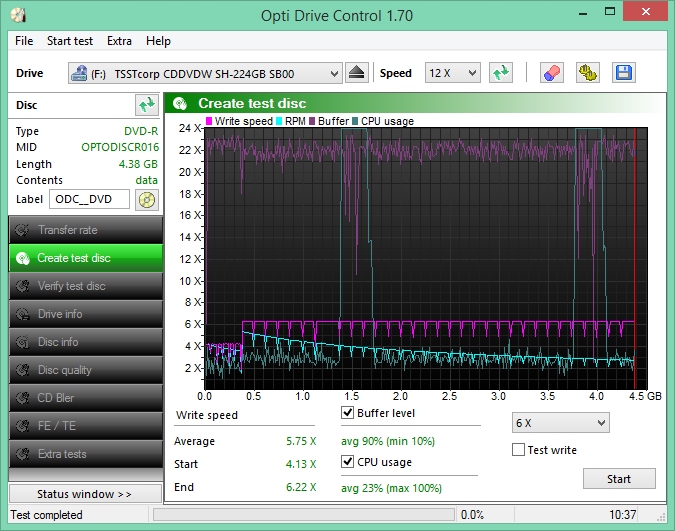This screenshot has width=675, height=531.
Task: Open the 6 X write speed dropdown
Action: click(559, 423)
